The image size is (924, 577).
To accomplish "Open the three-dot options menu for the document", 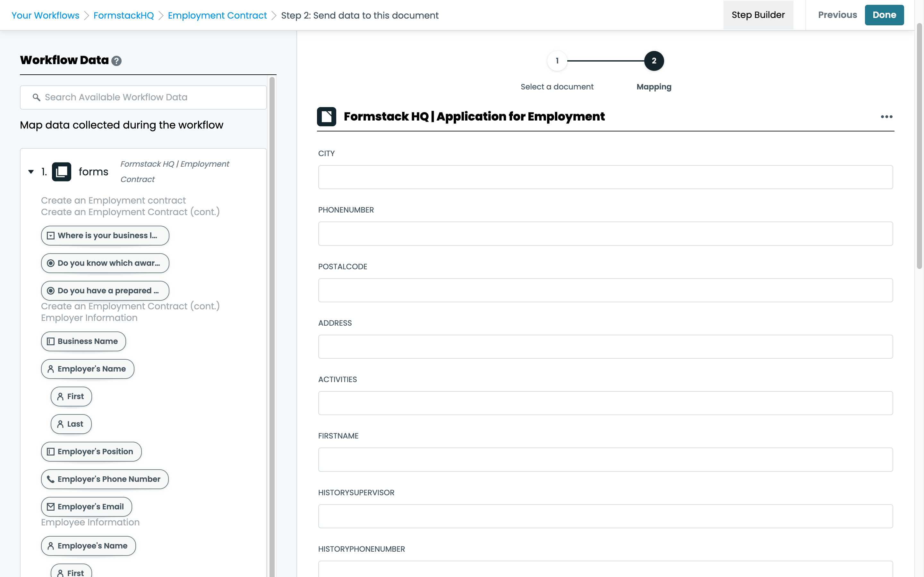I will pos(886,117).
